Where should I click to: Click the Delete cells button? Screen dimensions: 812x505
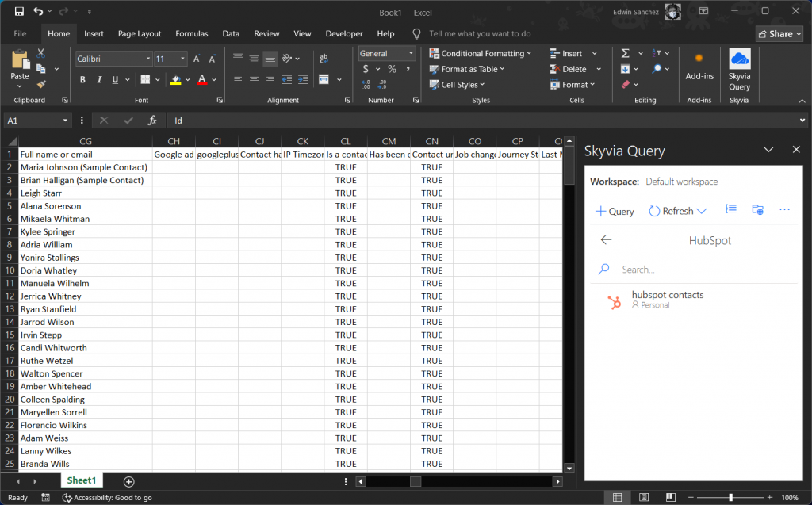coord(568,69)
